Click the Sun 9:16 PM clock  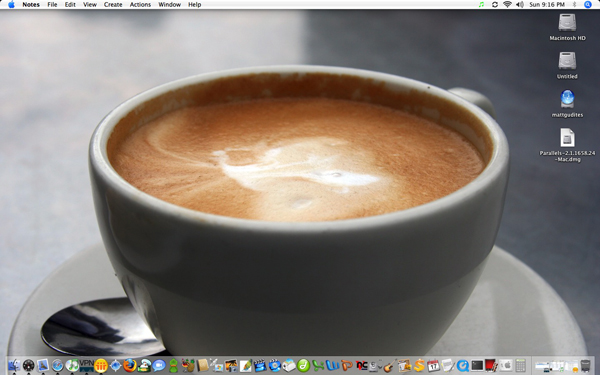click(x=547, y=5)
